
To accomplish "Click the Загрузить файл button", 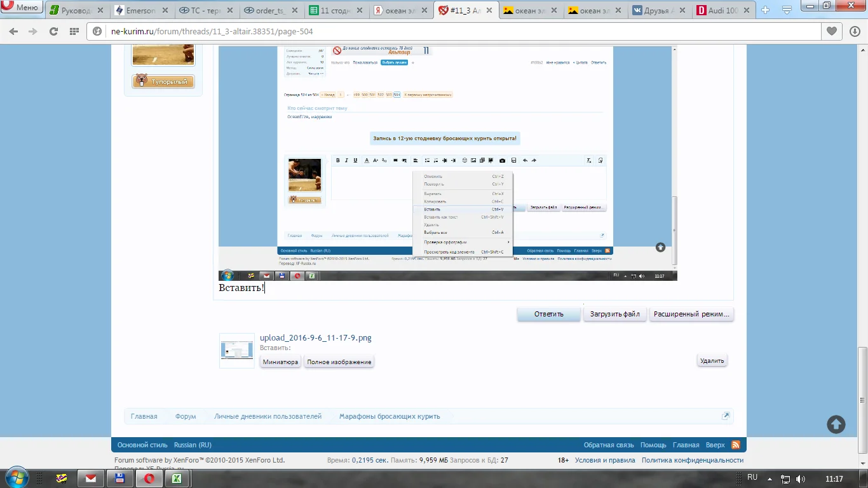I will click(614, 314).
